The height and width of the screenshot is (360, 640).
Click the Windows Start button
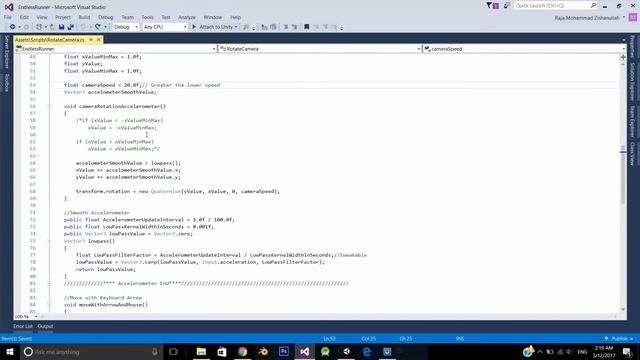tap(10, 351)
